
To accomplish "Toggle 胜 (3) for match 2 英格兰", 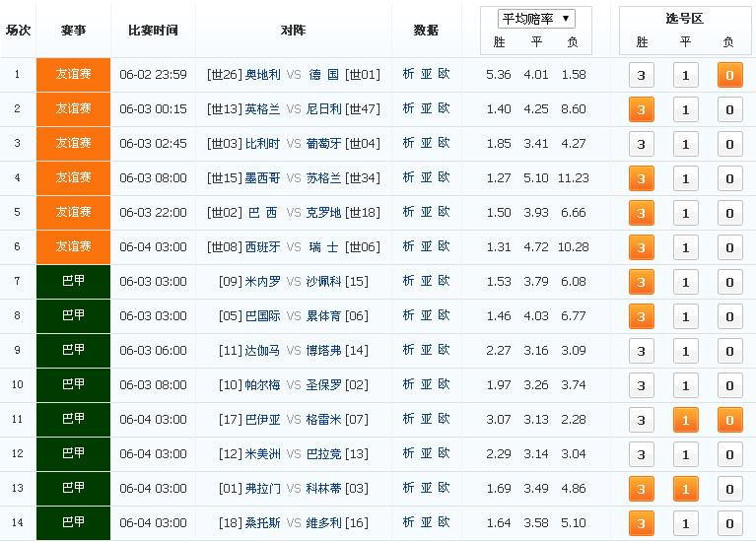I will coord(642,109).
